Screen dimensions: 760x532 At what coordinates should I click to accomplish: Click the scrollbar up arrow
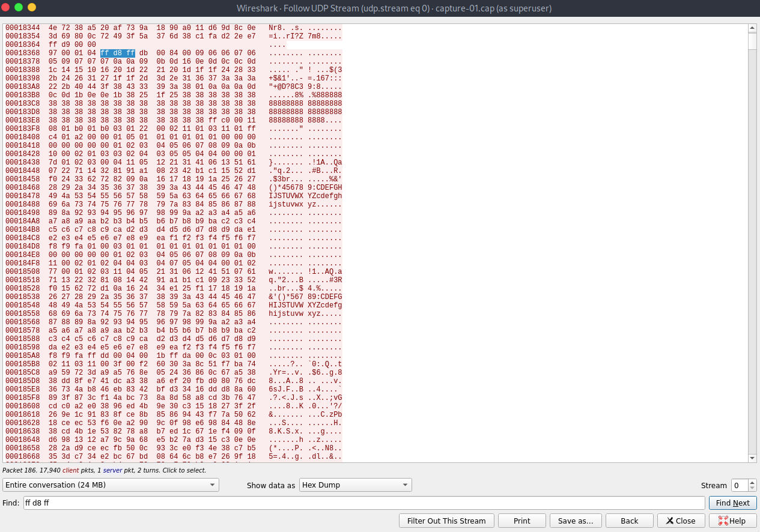[752, 28]
